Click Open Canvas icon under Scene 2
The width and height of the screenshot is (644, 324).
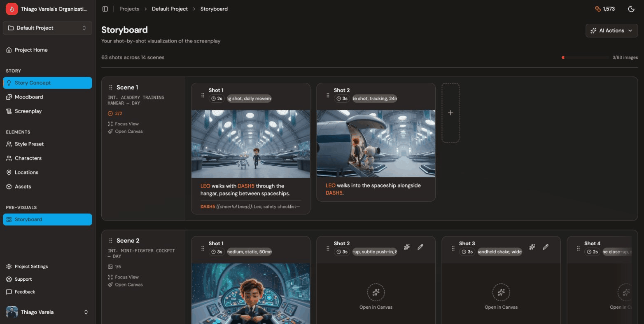tap(110, 284)
